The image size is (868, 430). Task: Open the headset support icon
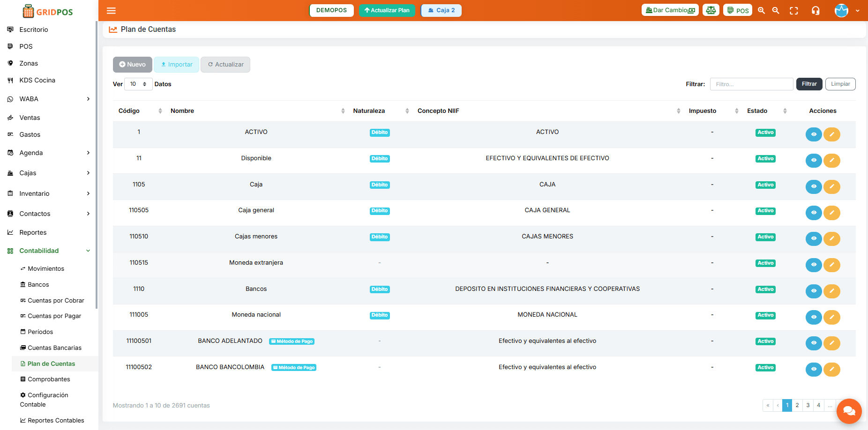[816, 10]
